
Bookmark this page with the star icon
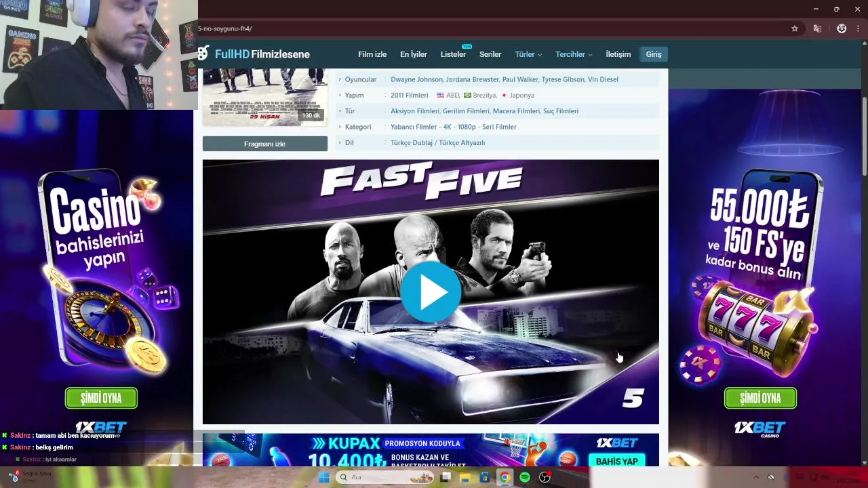(x=795, y=28)
